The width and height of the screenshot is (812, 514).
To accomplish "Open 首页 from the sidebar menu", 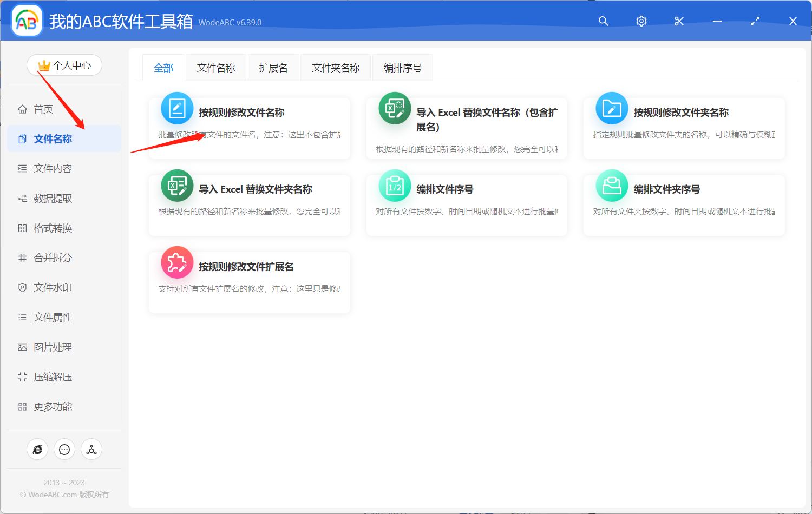I will pos(43,109).
